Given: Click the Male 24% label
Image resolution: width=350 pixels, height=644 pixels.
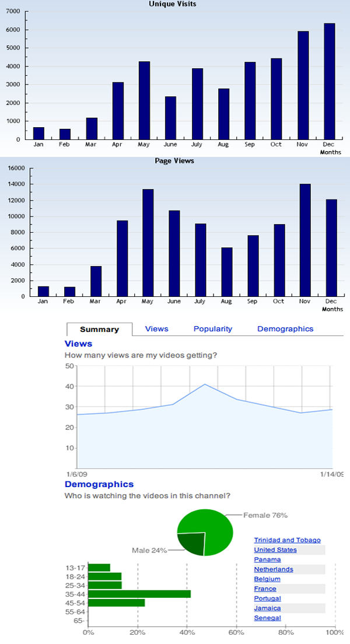Looking at the screenshot, I should tap(149, 550).
